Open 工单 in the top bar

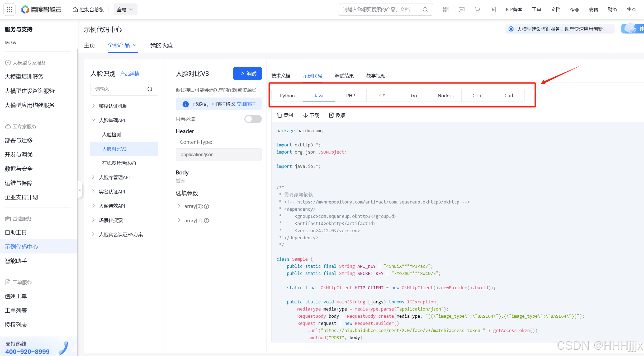(536, 10)
